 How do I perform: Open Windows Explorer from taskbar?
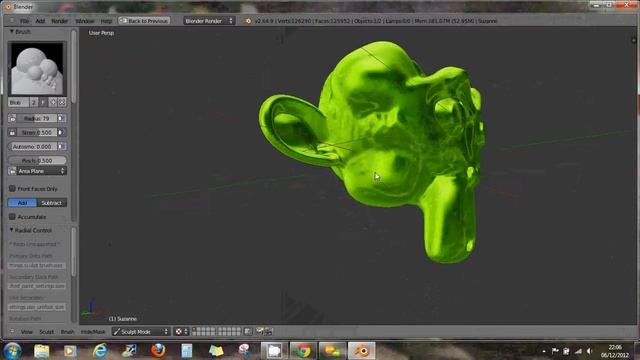(42, 351)
